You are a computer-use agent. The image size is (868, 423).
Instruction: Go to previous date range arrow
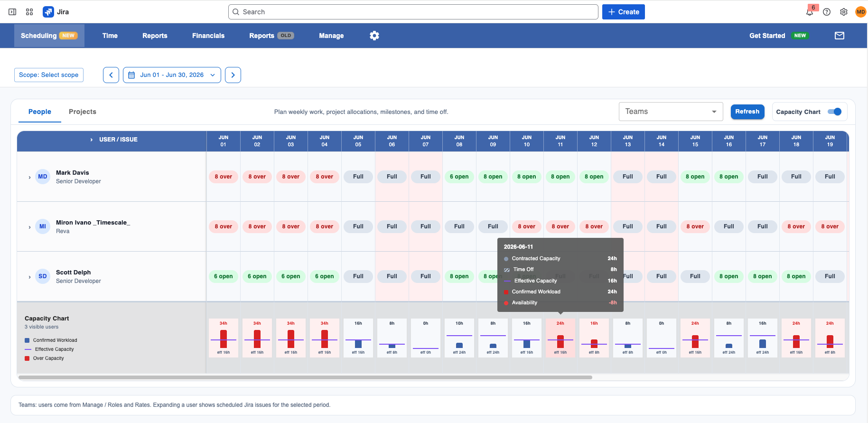pyautogui.click(x=111, y=75)
